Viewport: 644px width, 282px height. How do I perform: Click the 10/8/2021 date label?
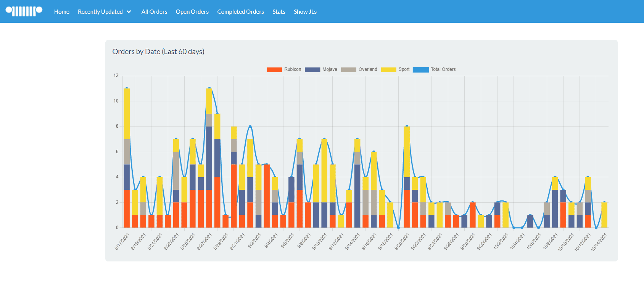tap(550, 241)
